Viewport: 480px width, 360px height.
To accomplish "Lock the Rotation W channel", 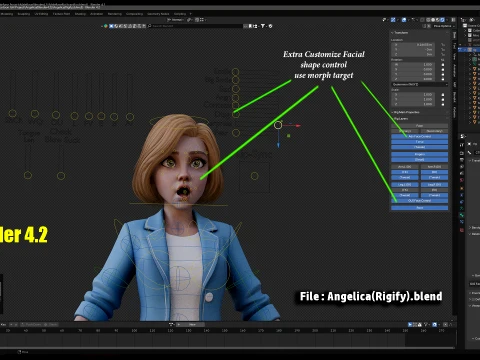I will (x=443, y=64).
